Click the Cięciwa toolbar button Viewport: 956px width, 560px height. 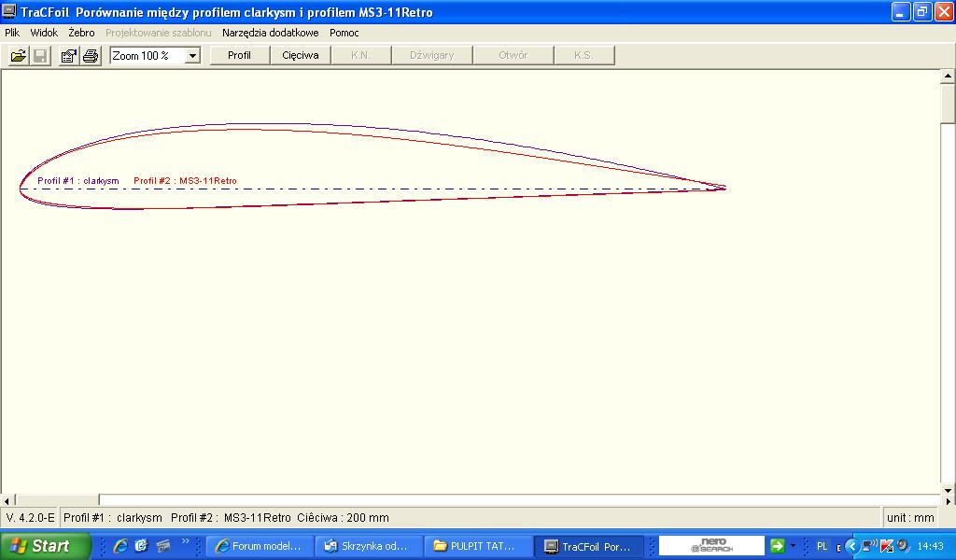tap(301, 55)
